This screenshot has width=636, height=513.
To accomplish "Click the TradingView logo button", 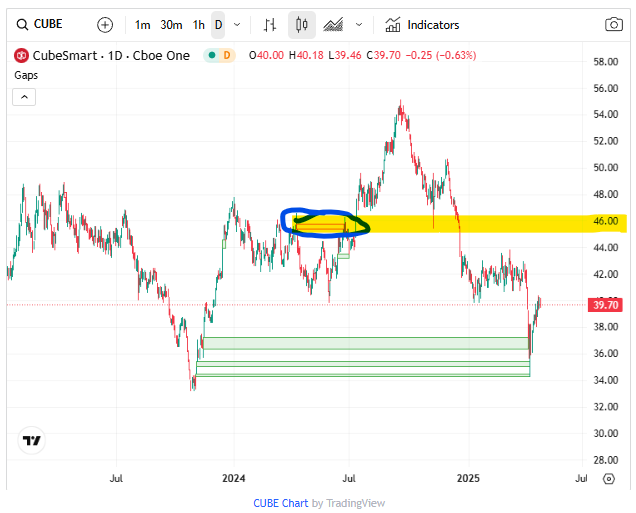I will [x=32, y=440].
